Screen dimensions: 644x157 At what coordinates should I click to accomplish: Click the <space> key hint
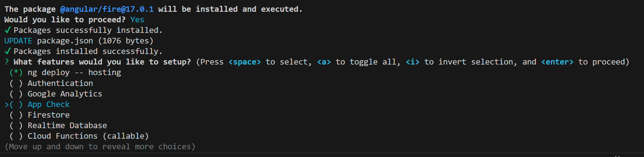tap(245, 62)
